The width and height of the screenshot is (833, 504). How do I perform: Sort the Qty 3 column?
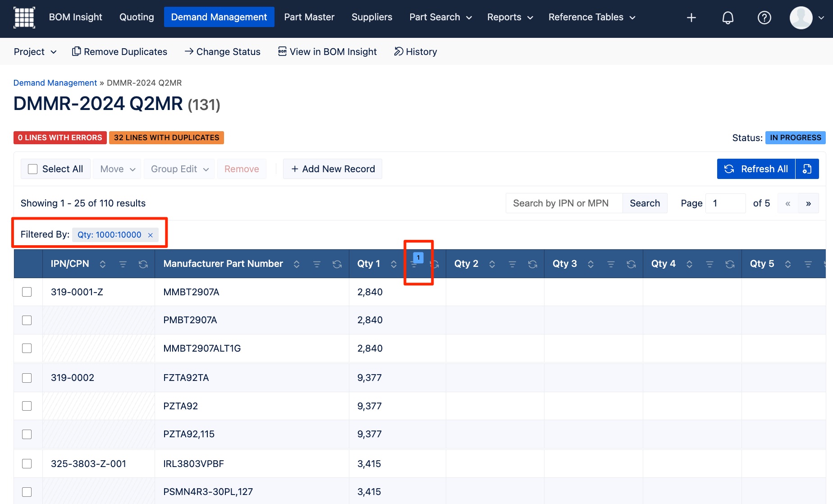[x=591, y=264]
